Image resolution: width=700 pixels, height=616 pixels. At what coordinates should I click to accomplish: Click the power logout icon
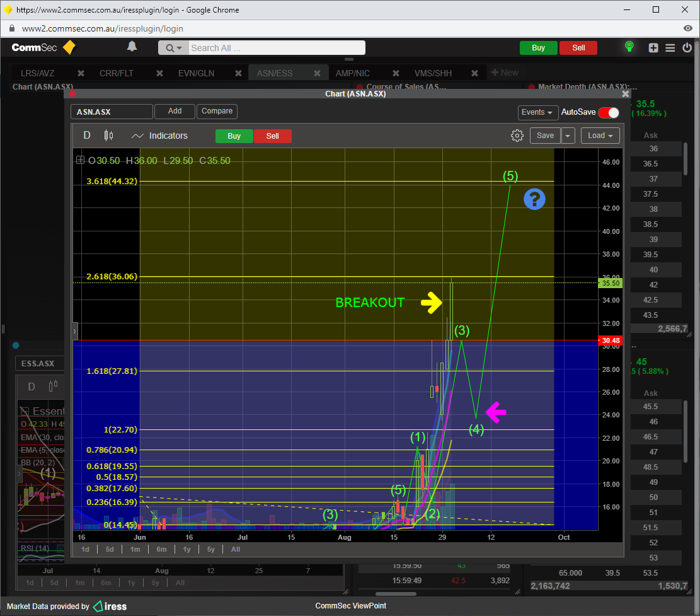click(687, 48)
